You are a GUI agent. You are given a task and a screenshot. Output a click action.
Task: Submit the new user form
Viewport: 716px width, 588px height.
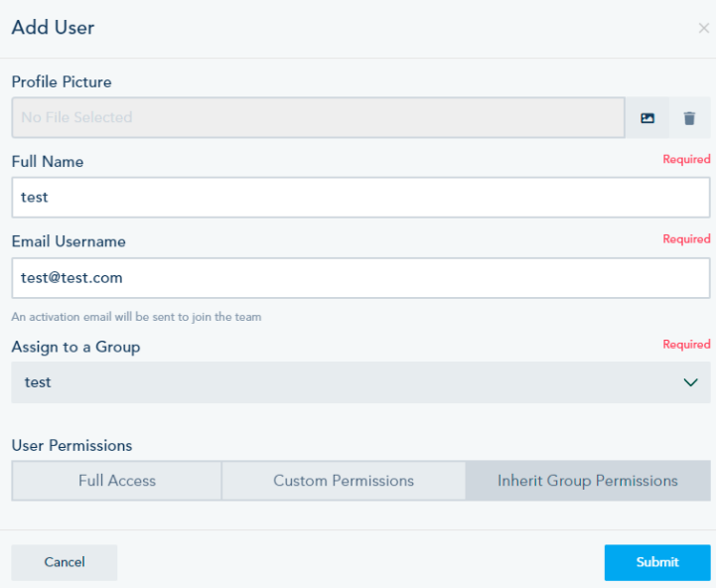(657, 562)
